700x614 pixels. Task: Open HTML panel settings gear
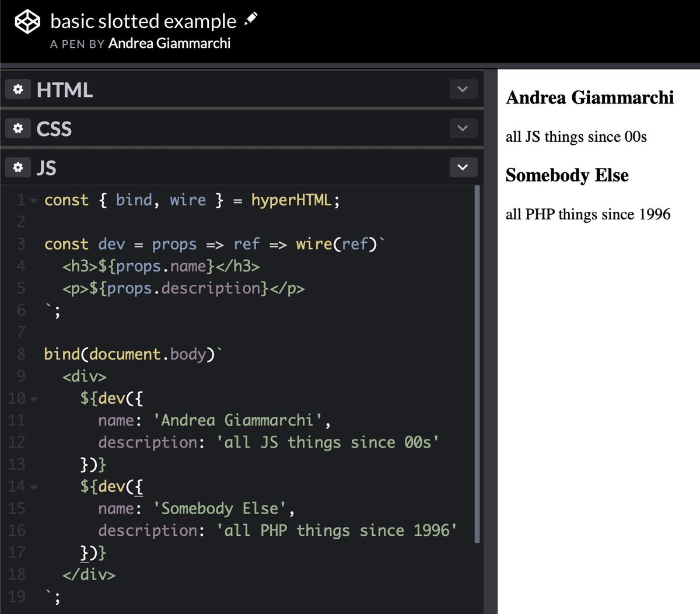18,89
